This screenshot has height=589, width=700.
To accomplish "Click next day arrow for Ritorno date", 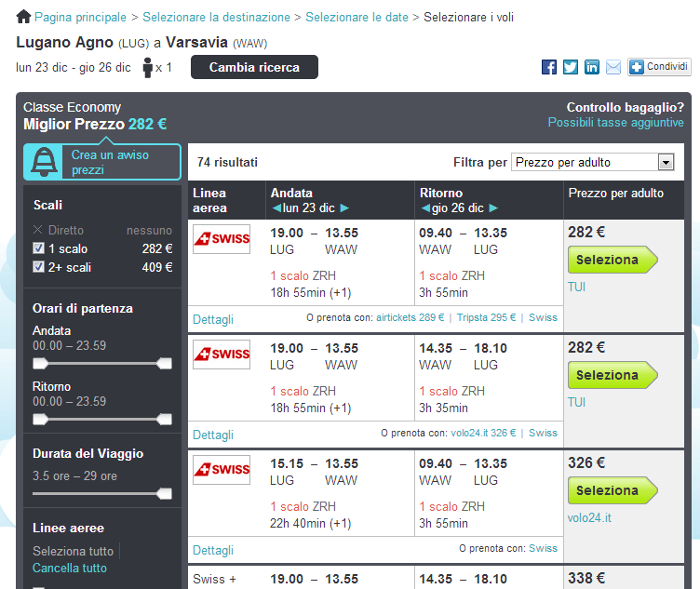I will 493,208.
